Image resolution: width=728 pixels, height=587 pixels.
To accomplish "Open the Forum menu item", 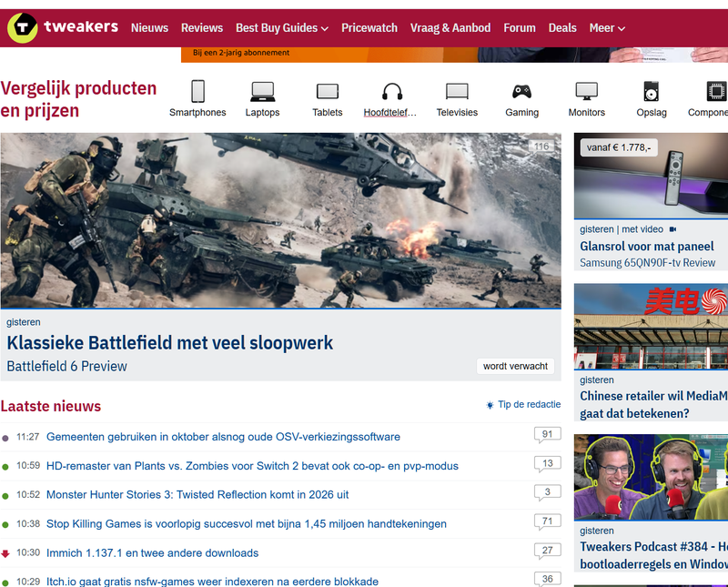I will click(520, 28).
